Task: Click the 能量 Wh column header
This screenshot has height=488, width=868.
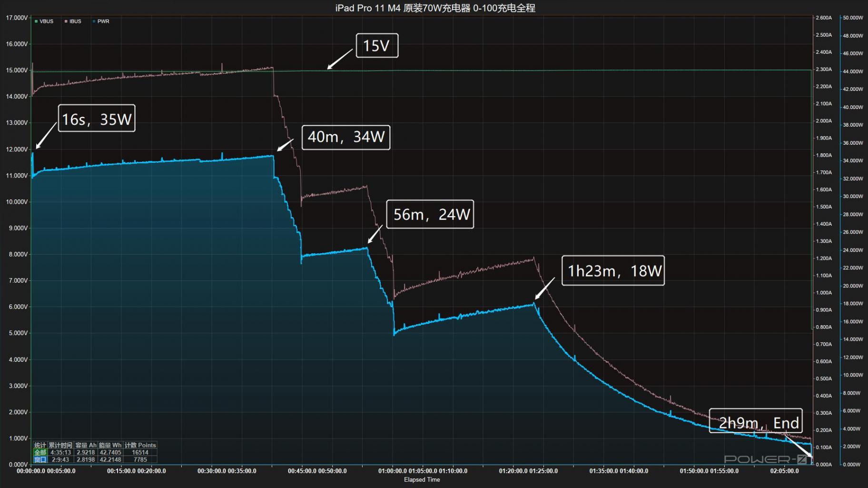Action: click(x=110, y=445)
